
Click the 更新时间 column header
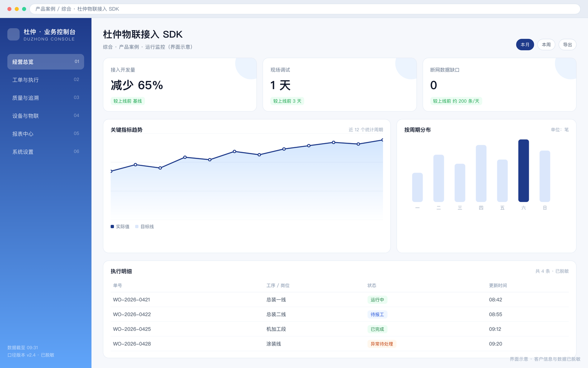[498, 285]
